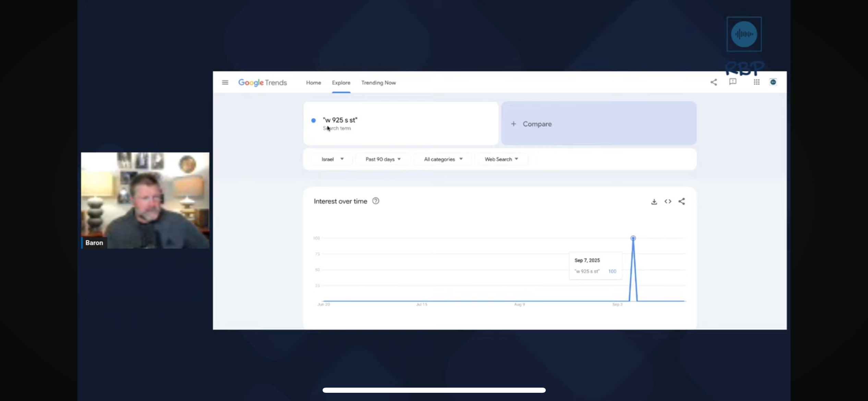Click the blue dot beside the search term

click(313, 120)
